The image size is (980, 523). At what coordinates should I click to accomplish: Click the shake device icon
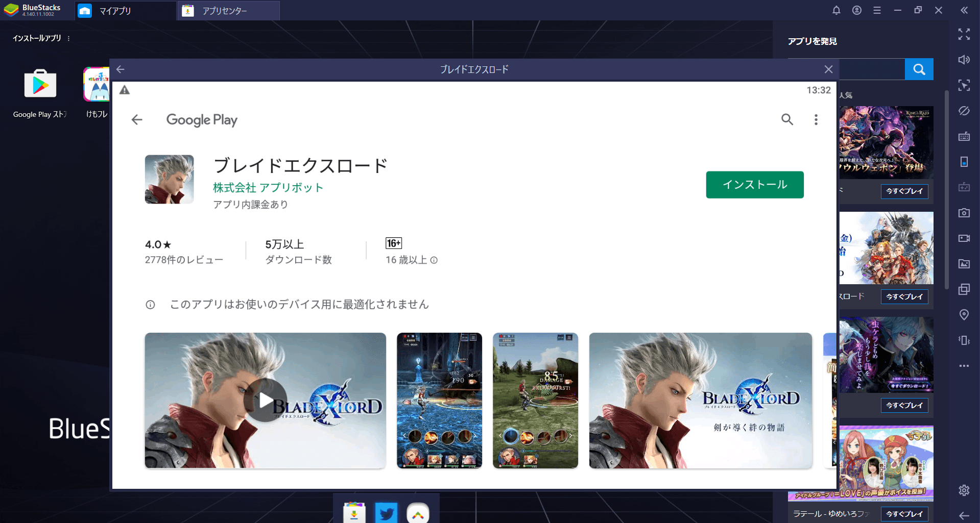pos(964,340)
